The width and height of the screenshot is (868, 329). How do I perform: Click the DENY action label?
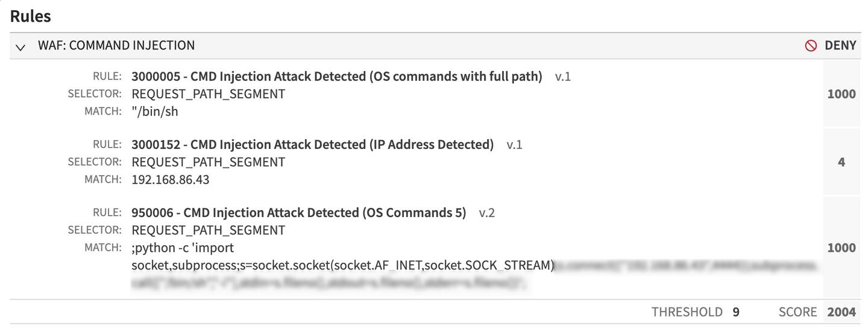[840, 46]
